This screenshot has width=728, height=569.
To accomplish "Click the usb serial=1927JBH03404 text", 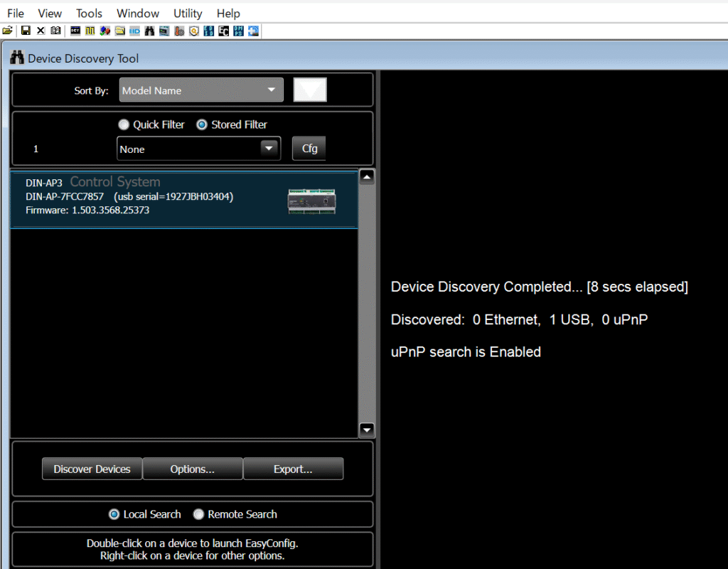I will pos(173,196).
